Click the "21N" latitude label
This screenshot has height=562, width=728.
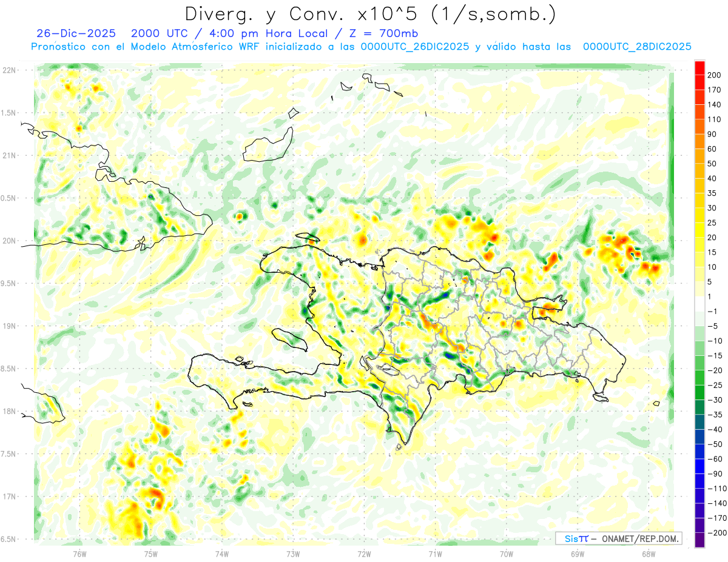pos(9,155)
